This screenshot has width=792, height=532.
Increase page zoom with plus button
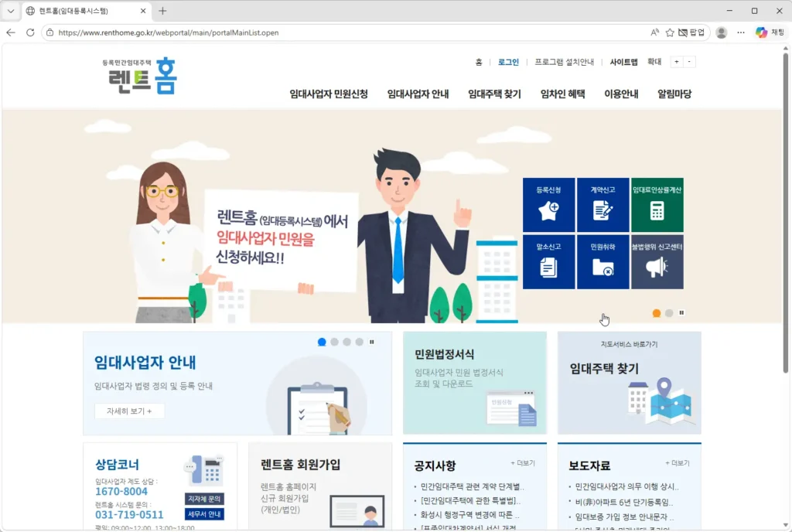(x=676, y=62)
